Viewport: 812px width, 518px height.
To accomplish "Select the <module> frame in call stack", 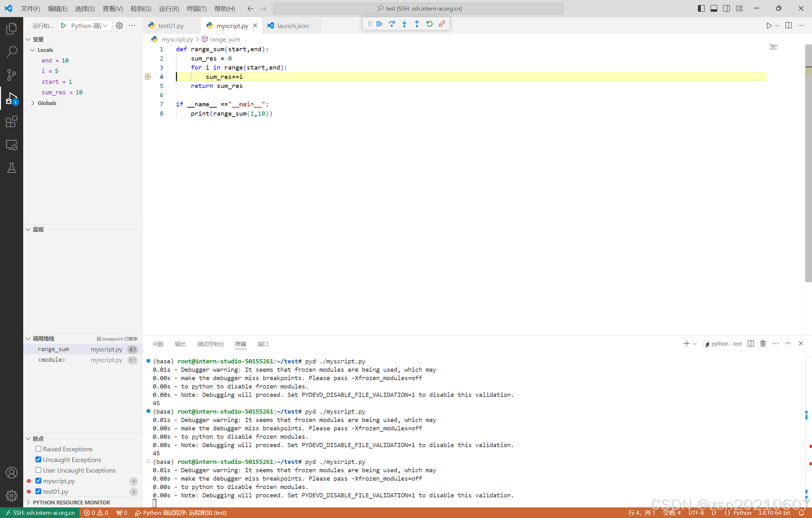I will click(51, 360).
